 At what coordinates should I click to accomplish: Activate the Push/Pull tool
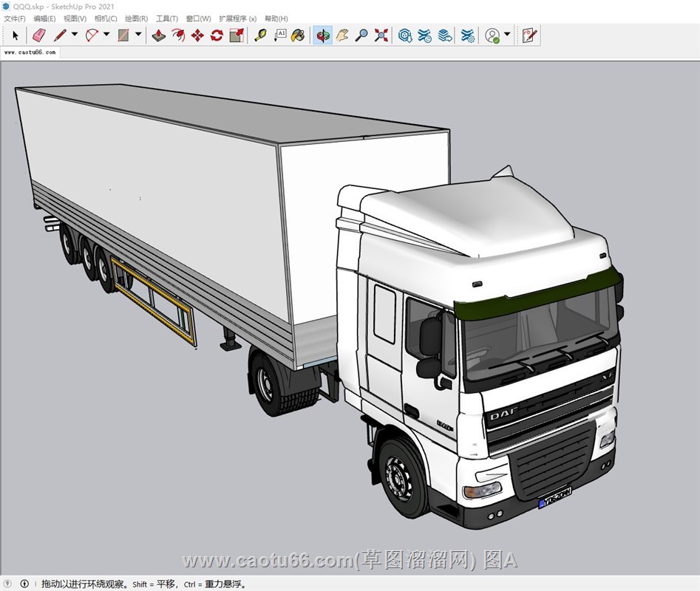pos(159,35)
